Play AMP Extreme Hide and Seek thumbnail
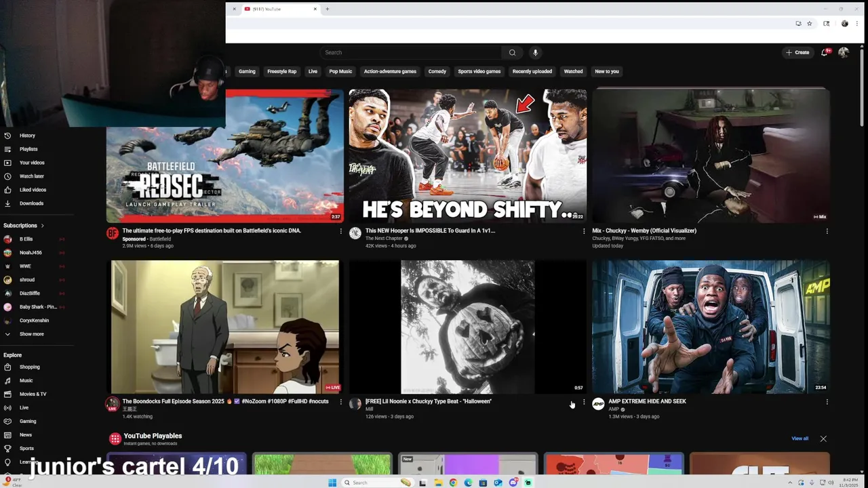This screenshot has height=488, width=868. coord(711,327)
